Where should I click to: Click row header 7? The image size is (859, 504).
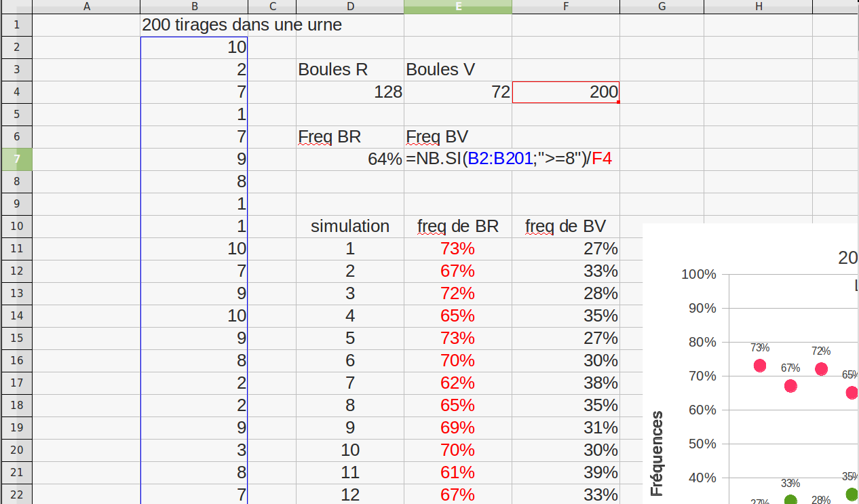[x=16, y=159]
